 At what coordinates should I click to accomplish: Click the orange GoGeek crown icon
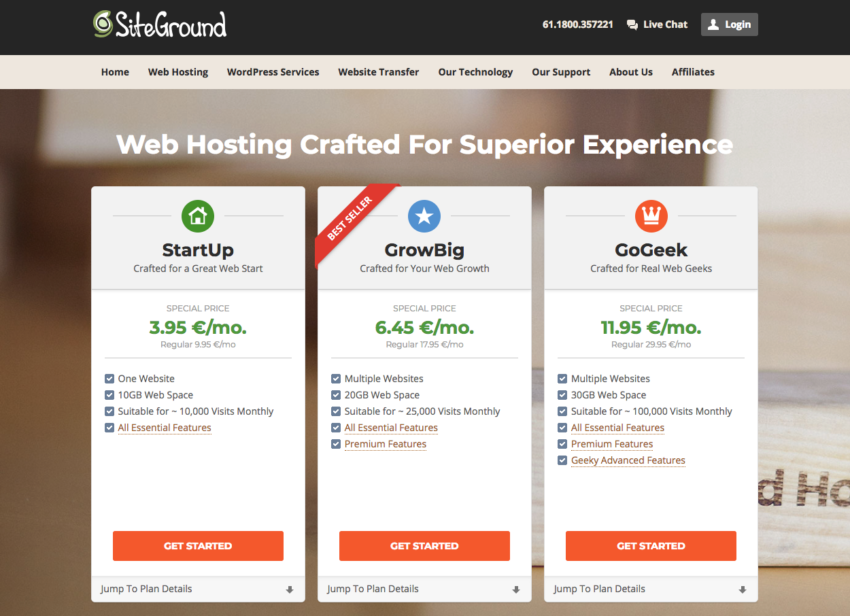(x=651, y=216)
